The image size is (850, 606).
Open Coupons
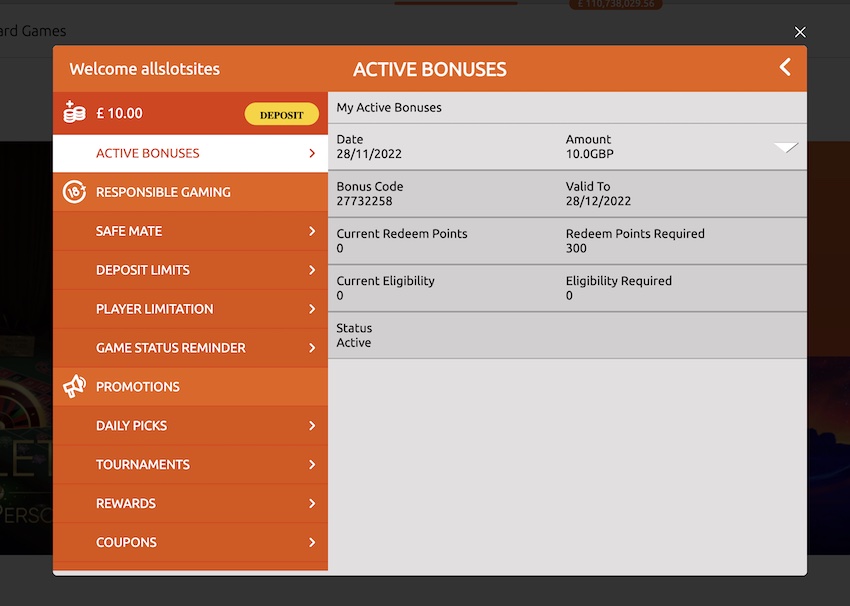pos(190,543)
